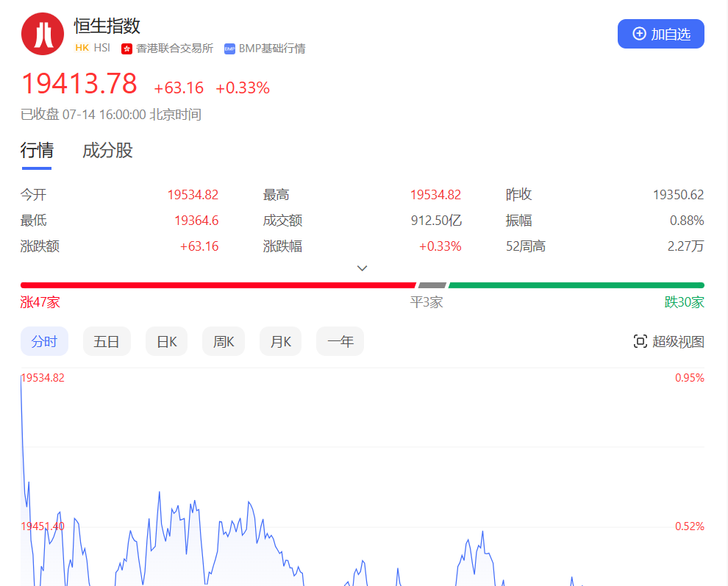728x586 pixels.
Task: Click the closing time 已收盘 07-14 text
Action: click(x=111, y=114)
